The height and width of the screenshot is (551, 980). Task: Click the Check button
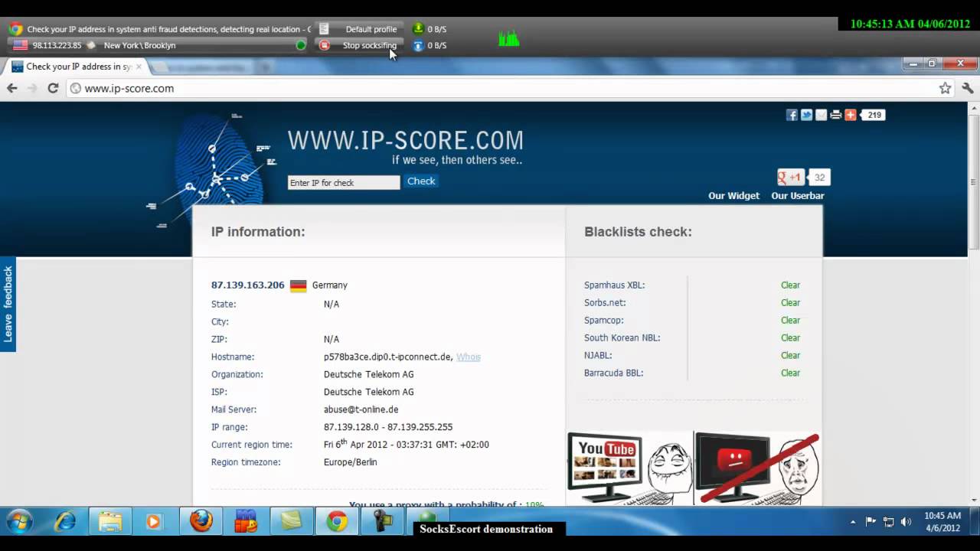(421, 181)
